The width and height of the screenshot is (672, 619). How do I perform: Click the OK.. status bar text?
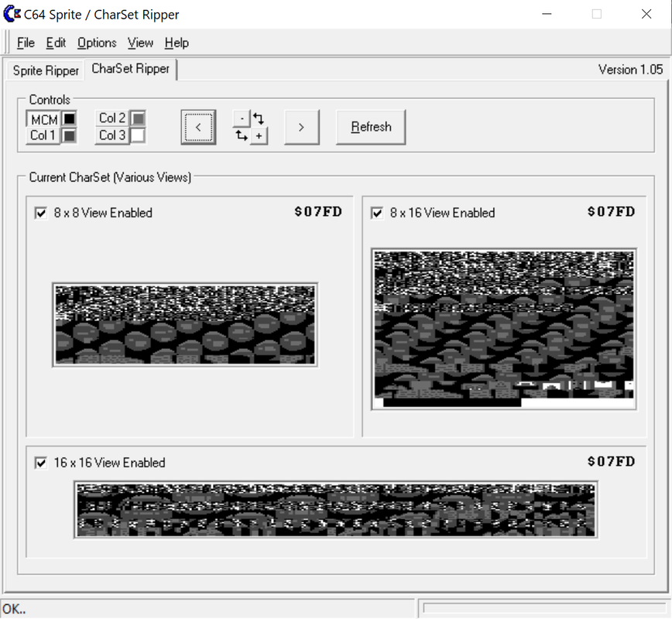(14, 609)
